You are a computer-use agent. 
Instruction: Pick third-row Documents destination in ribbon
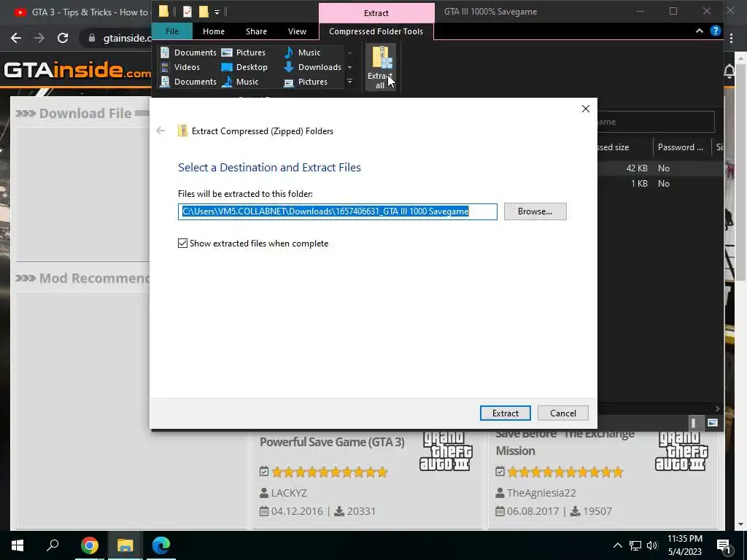point(189,82)
